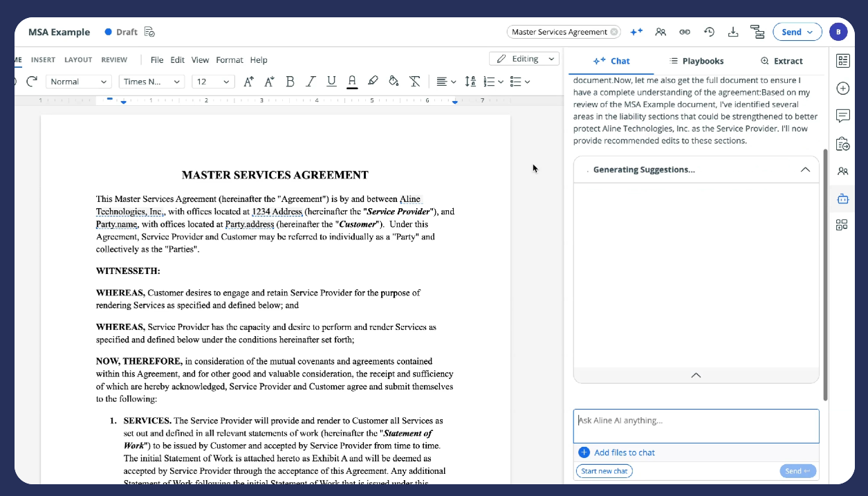Select the AI robot sidebar icon
This screenshot has width=868, height=496.
point(842,199)
